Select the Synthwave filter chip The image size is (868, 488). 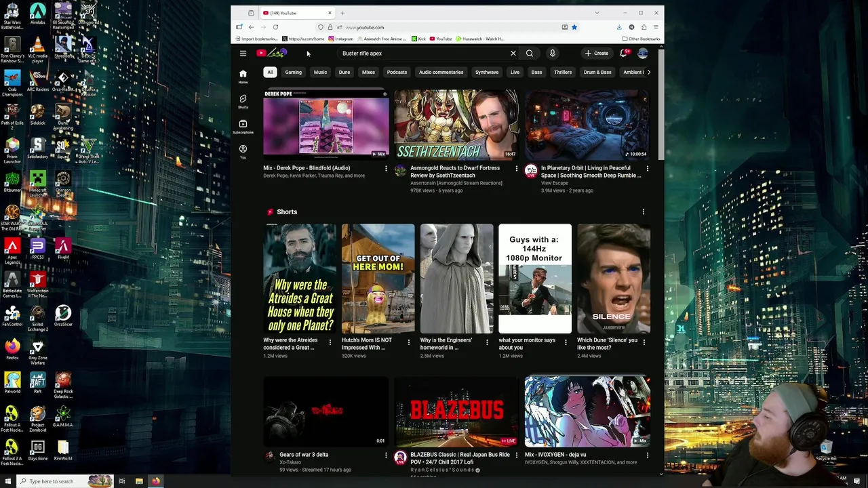coord(486,72)
